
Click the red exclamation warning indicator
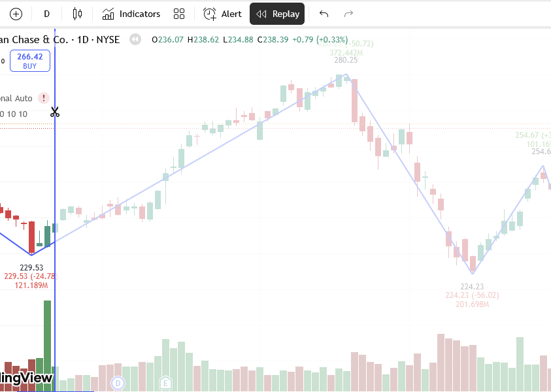click(x=43, y=98)
